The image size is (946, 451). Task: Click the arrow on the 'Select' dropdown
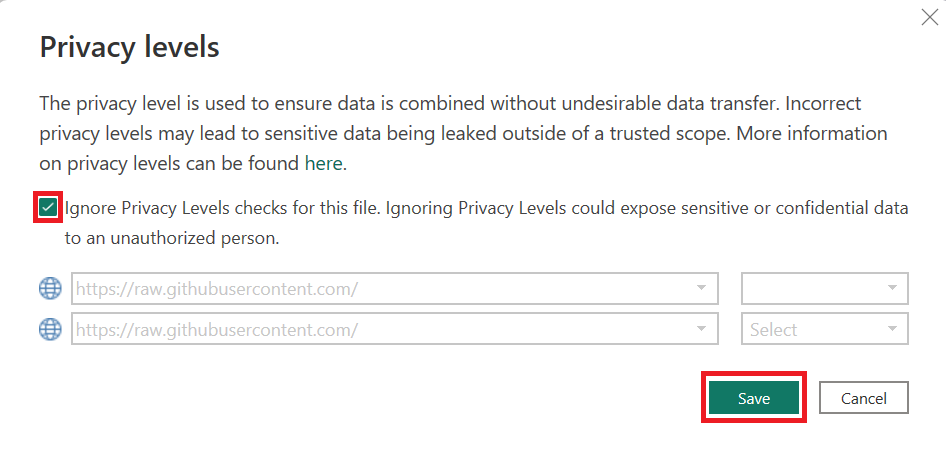pyautogui.click(x=891, y=329)
